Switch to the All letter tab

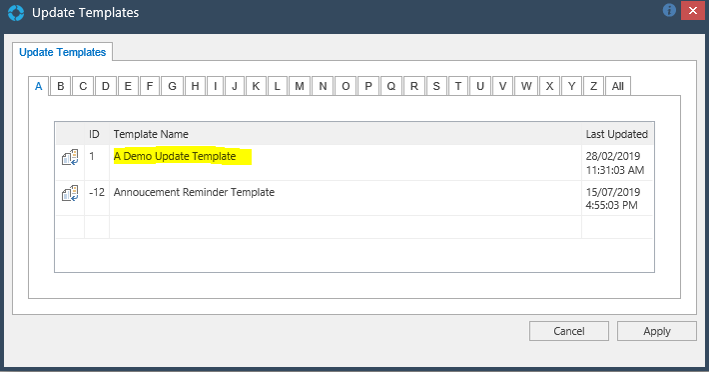(x=618, y=86)
